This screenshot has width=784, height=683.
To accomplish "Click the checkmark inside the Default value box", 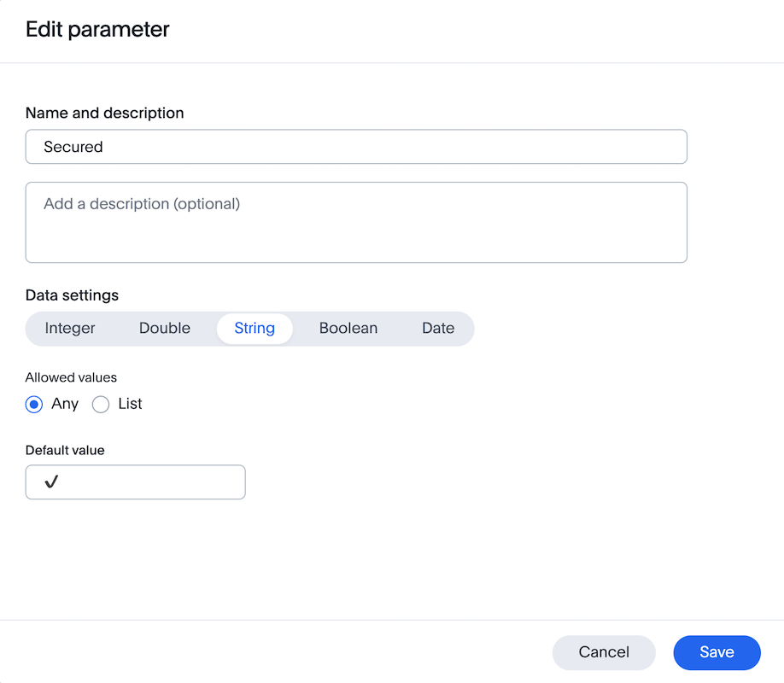I will pyautogui.click(x=51, y=482).
